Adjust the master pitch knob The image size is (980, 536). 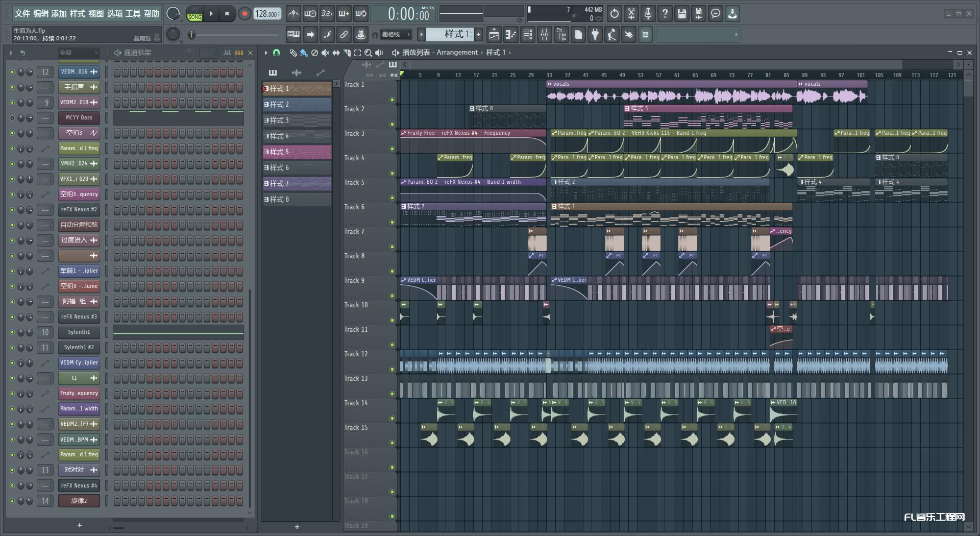[x=174, y=34]
